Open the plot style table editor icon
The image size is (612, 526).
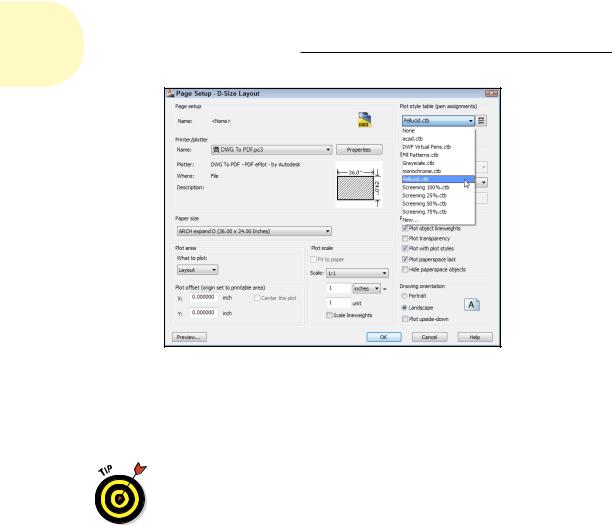pos(481,121)
